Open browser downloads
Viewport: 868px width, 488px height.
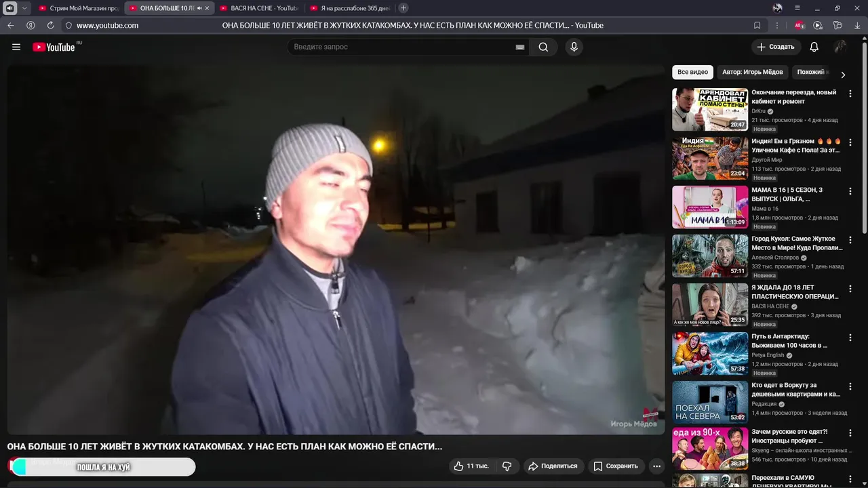(857, 25)
